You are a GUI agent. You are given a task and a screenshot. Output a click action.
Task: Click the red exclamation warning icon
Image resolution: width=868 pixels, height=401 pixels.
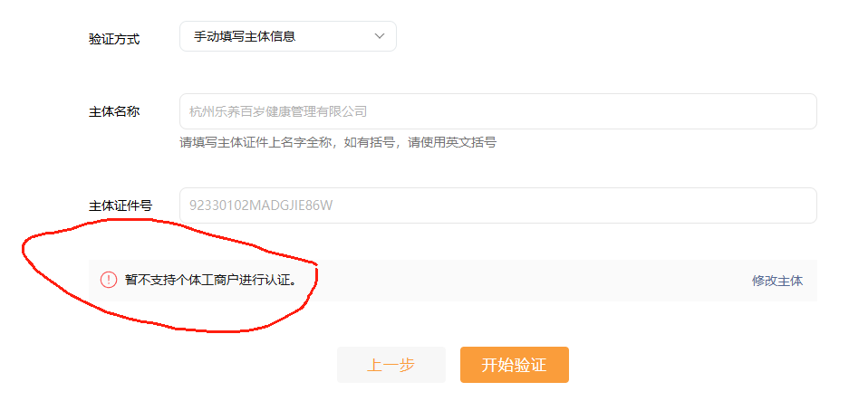(109, 280)
